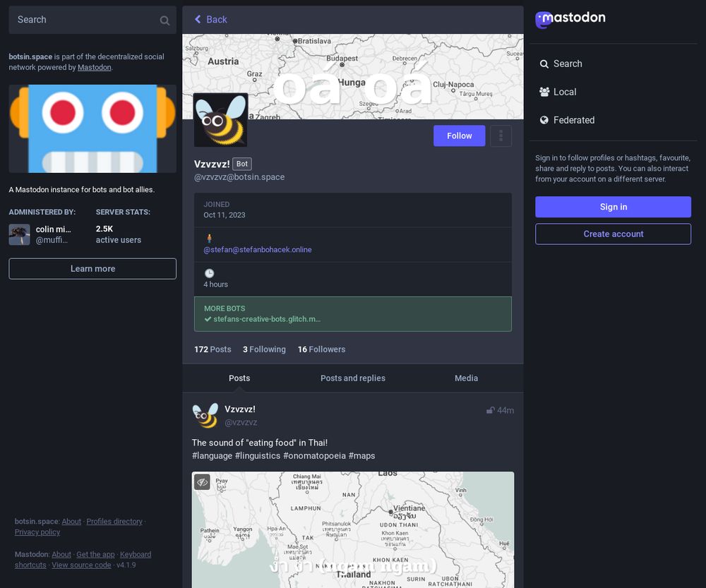Viewport: 706px width, 588px height.
Task: Open the Keyboard shortcuts link
Action: click(x=83, y=560)
